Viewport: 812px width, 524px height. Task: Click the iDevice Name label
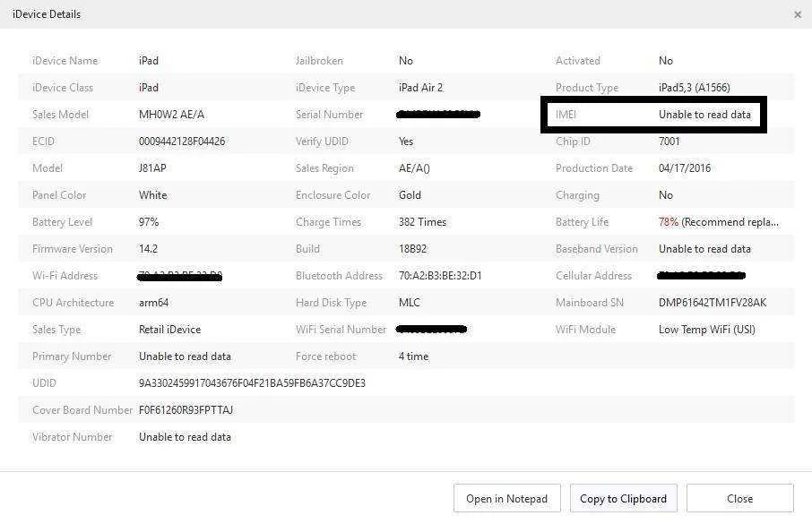65,61
